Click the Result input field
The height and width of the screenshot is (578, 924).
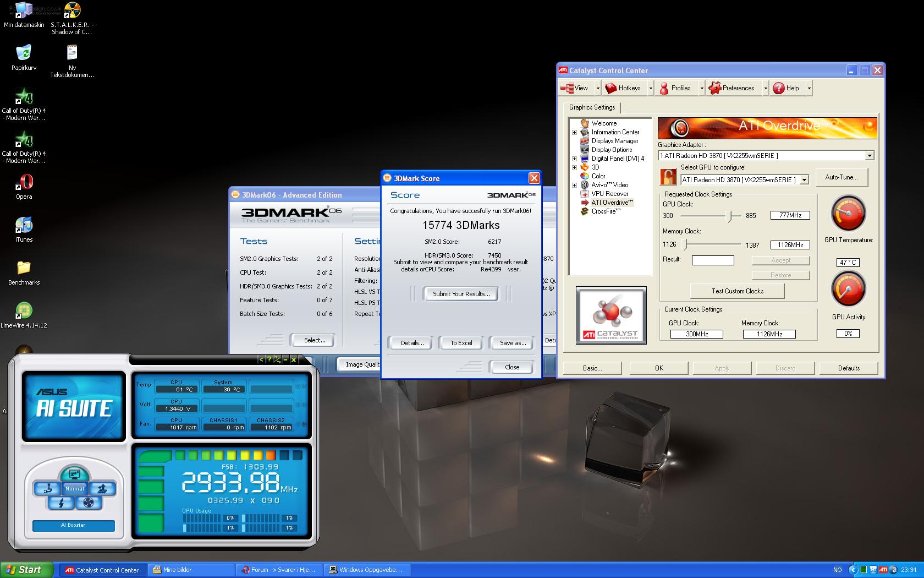coord(713,260)
